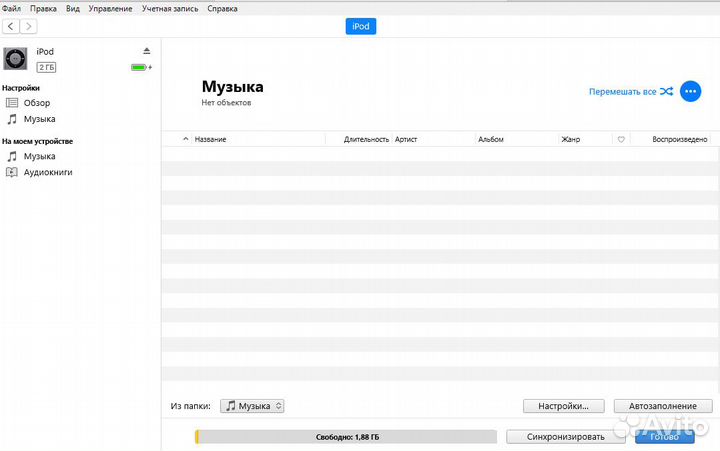
Task: Click the shuffle all icon
Action: coord(666,91)
